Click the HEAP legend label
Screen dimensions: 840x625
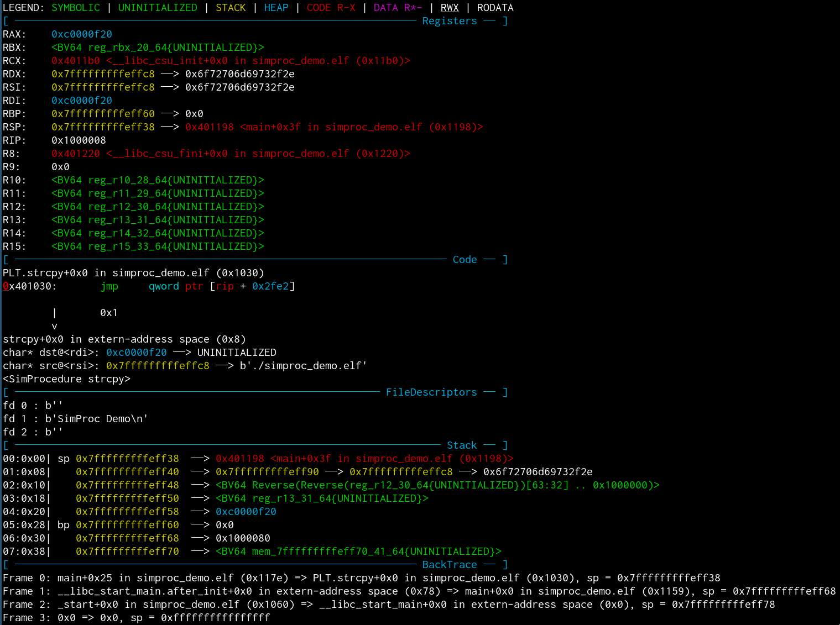point(276,8)
